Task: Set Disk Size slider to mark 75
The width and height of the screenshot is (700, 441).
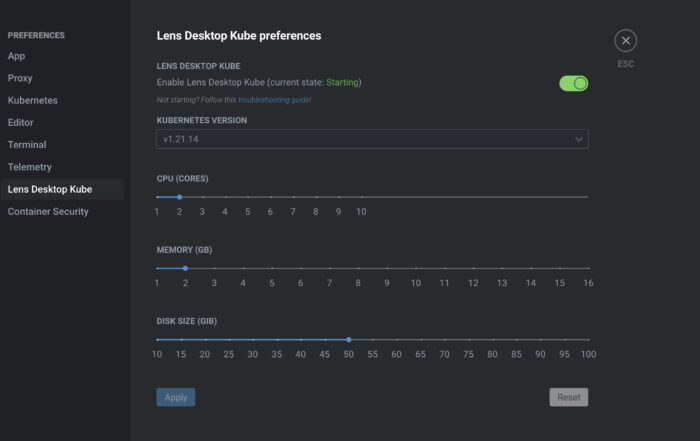Action: [x=469, y=340]
